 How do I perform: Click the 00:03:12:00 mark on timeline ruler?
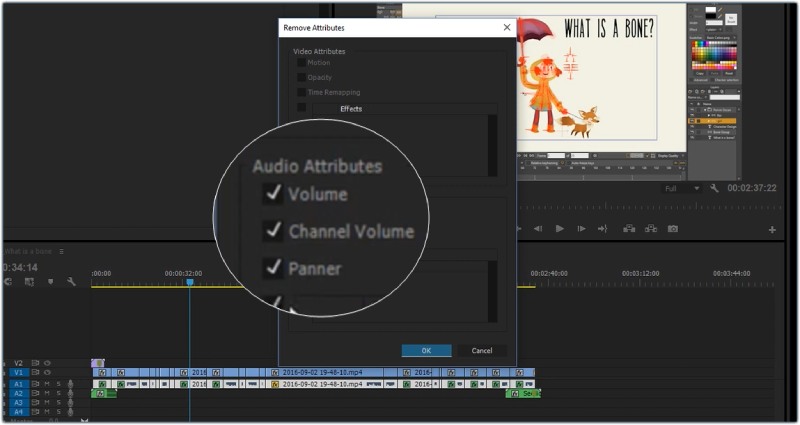[x=640, y=273]
